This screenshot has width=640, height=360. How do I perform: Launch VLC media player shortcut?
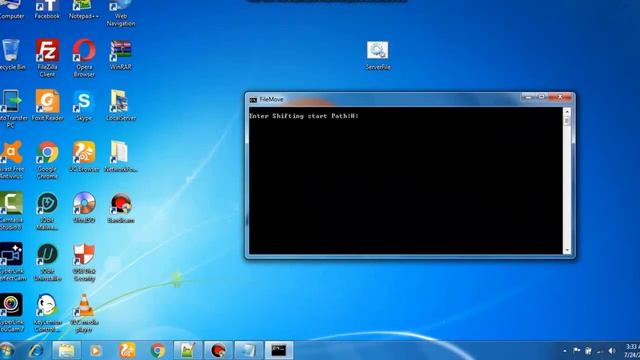[x=84, y=313]
